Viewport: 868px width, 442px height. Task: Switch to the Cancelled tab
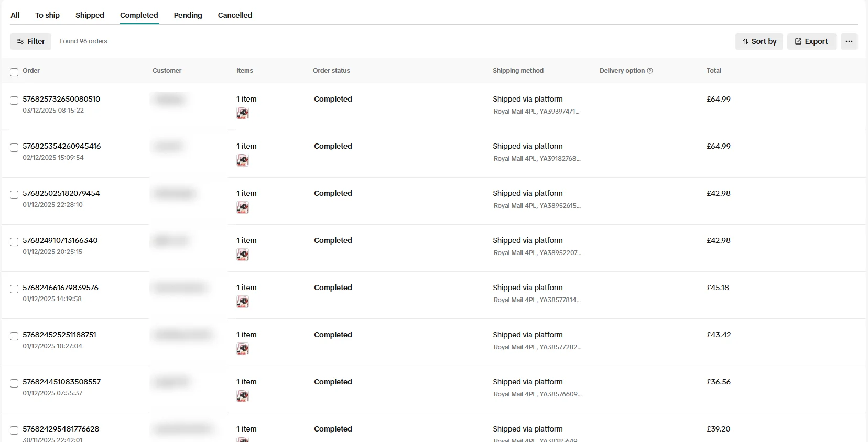pyautogui.click(x=235, y=15)
